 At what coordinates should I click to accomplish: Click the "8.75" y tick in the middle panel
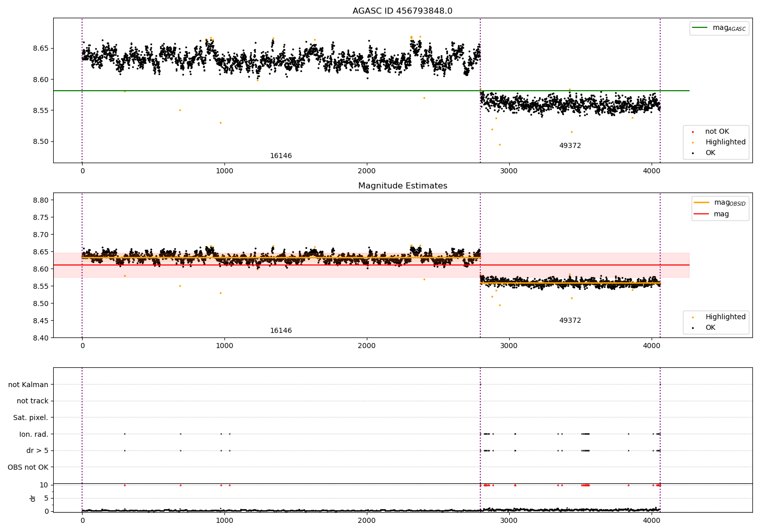41,217
